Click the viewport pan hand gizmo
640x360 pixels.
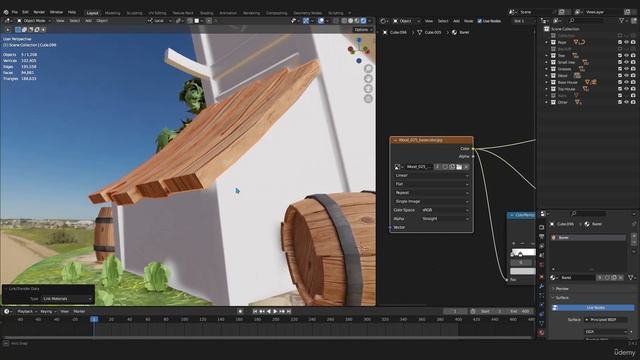coord(368,78)
